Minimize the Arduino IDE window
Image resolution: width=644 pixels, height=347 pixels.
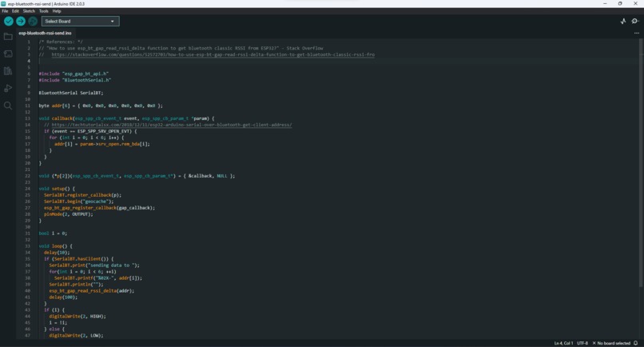point(605,4)
